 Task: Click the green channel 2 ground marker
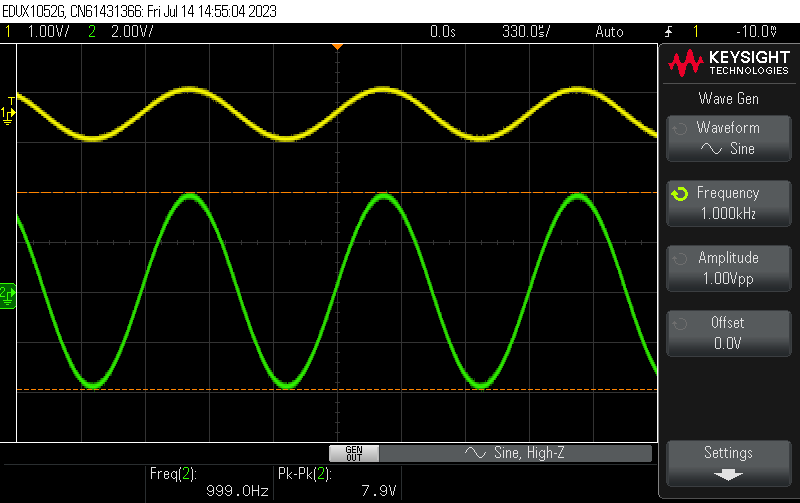pos(8,296)
